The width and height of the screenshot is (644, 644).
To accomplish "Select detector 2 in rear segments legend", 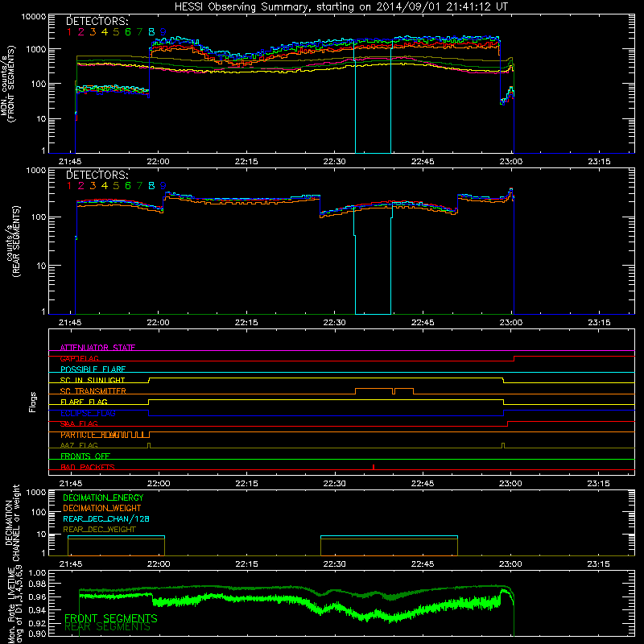I will point(81,186).
